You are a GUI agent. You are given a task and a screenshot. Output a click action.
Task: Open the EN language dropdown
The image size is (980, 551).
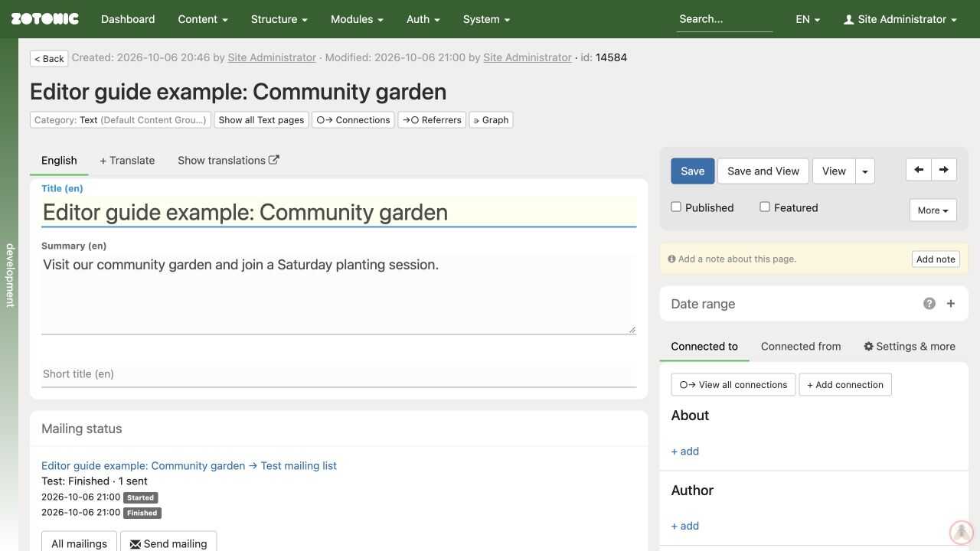(x=808, y=19)
